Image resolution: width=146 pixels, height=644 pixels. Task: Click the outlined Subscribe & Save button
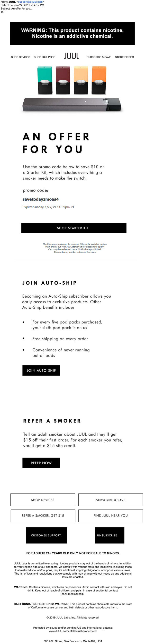pyautogui.click(x=110, y=500)
